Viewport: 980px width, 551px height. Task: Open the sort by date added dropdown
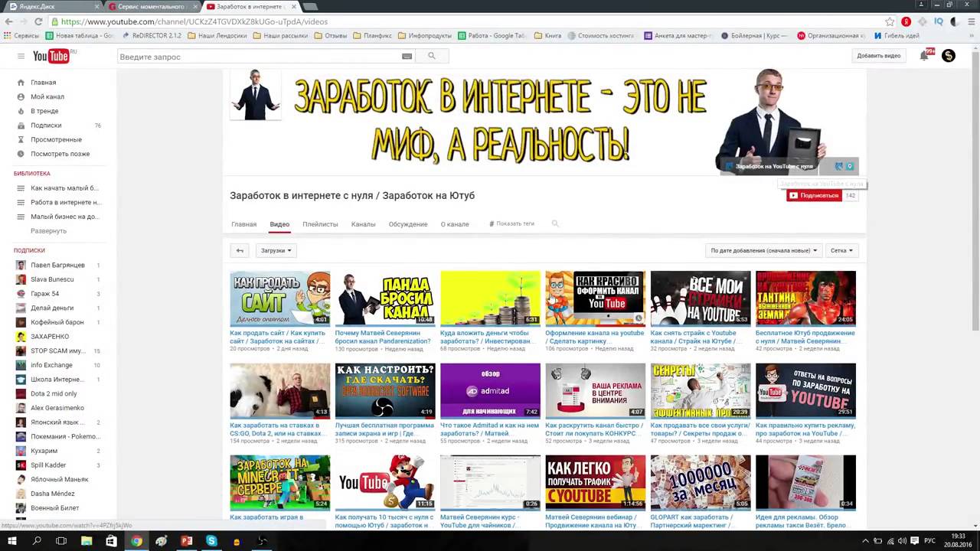tap(763, 250)
